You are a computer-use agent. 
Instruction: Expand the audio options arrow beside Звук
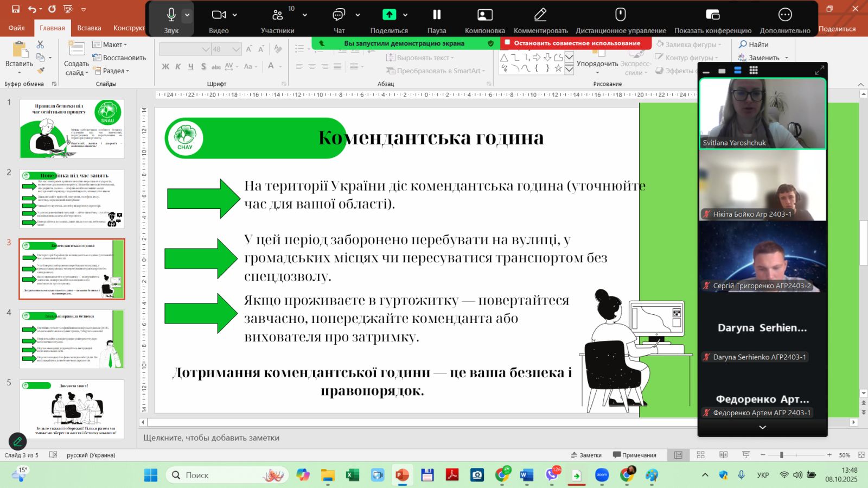[187, 15]
